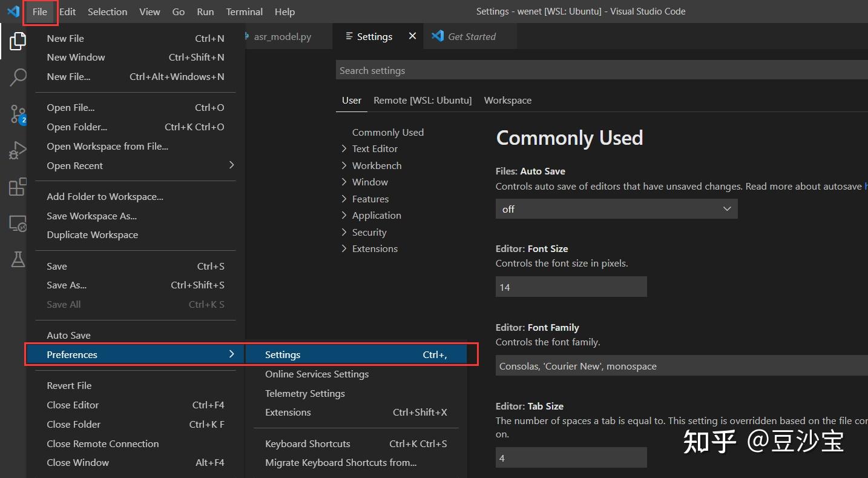
Task: Choose Open Folder... menu entry
Action: pos(136,127)
